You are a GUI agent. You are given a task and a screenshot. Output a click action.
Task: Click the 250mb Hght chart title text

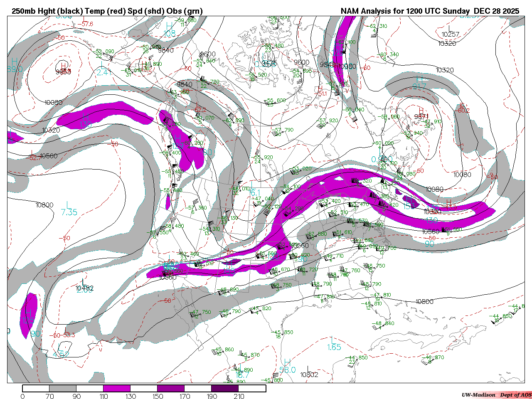107,11
